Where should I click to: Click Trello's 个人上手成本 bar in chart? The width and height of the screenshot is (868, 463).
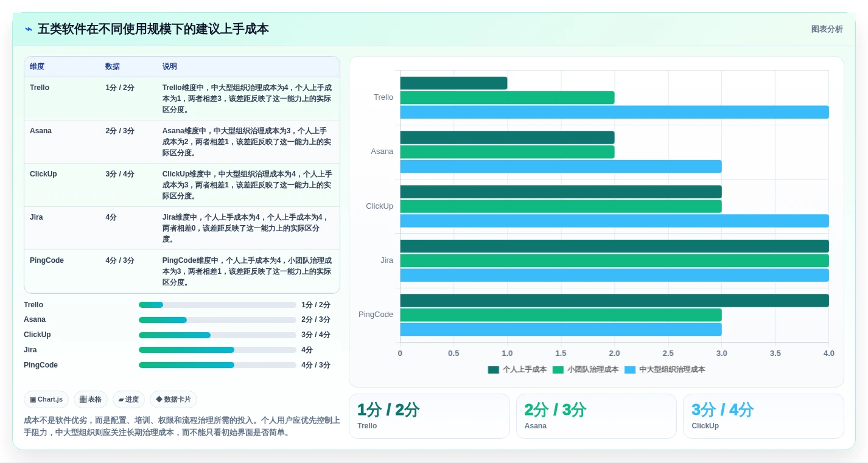click(453, 83)
